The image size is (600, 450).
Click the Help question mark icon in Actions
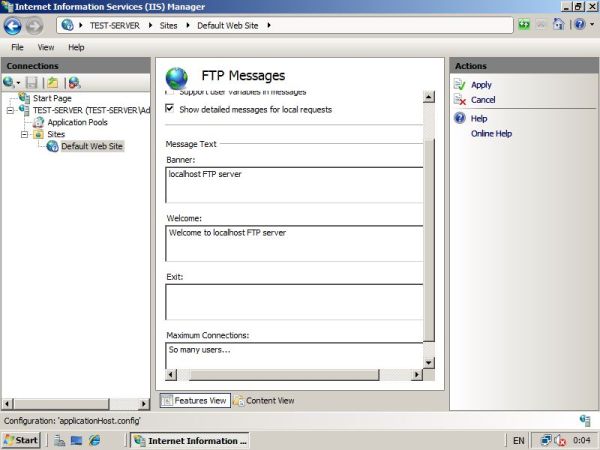pyautogui.click(x=460, y=118)
